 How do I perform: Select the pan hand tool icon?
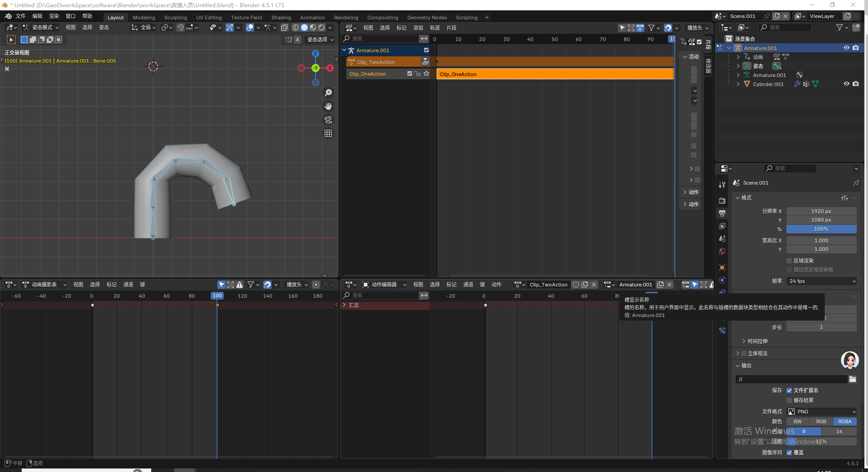(328, 106)
